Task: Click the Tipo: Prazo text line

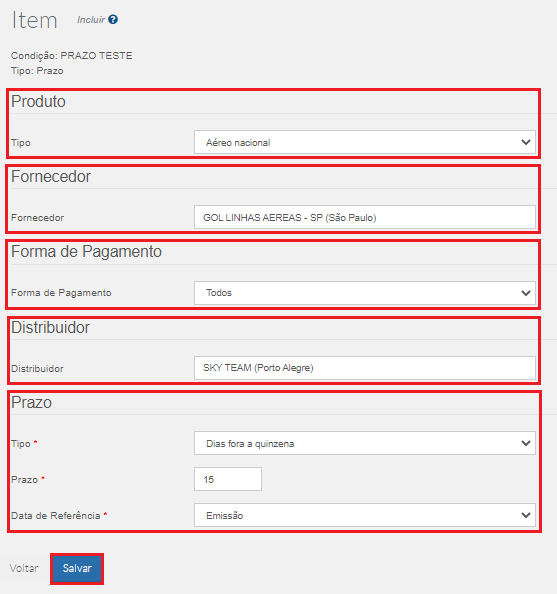Action: tap(37, 71)
